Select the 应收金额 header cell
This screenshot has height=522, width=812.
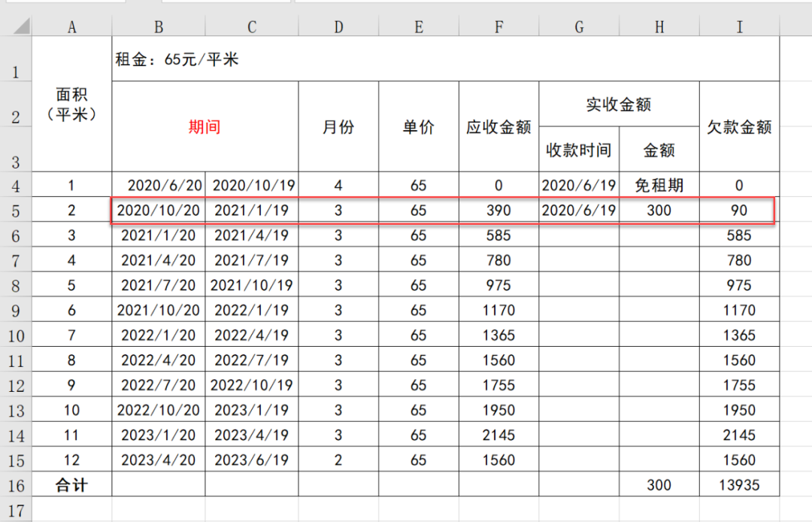coord(498,127)
